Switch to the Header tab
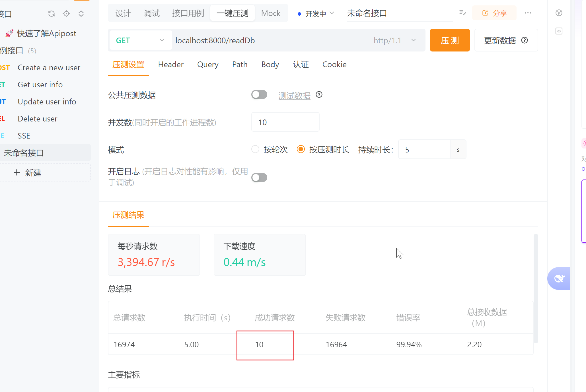 (x=171, y=65)
